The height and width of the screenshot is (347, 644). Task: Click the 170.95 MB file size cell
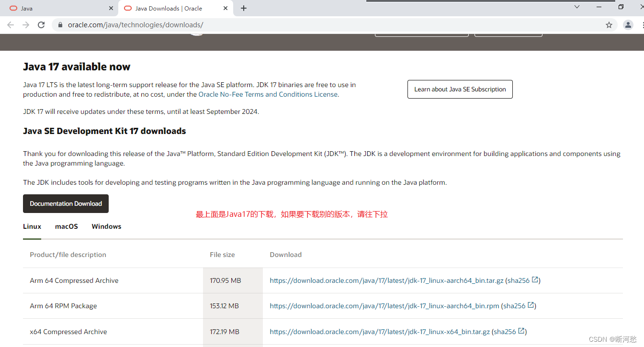pos(233,280)
